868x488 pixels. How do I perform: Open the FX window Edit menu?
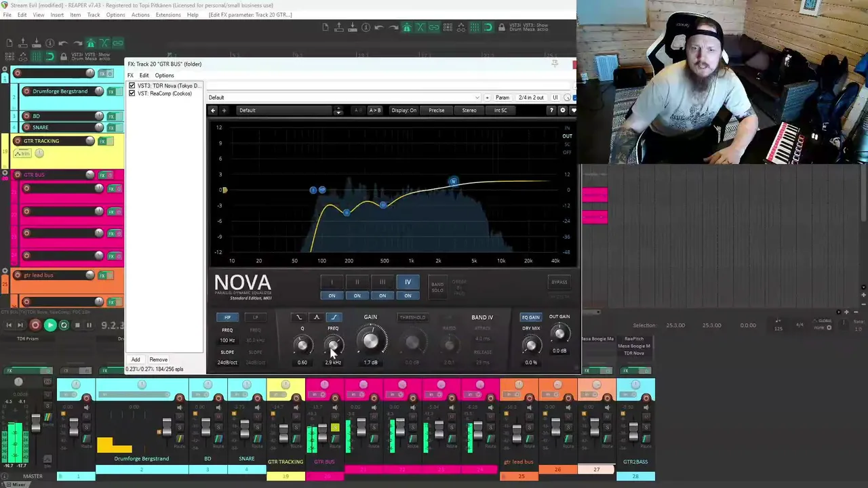[x=144, y=75]
